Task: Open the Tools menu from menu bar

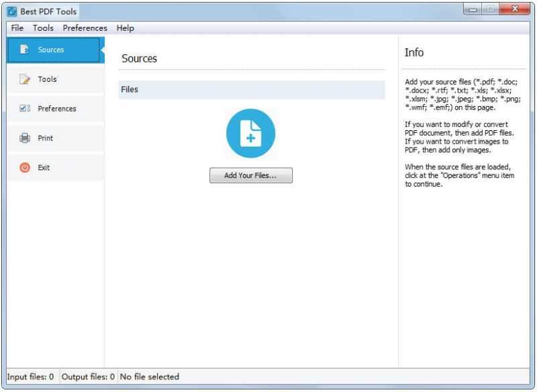Action: tap(43, 28)
